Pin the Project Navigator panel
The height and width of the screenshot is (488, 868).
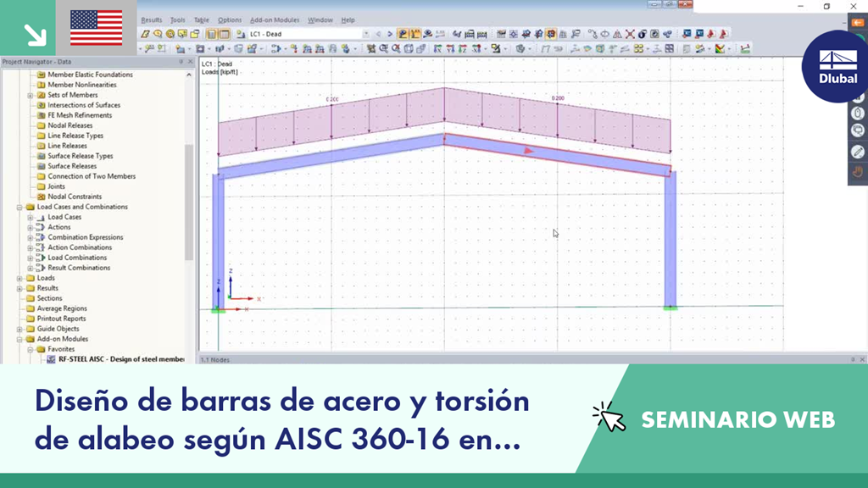coord(181,62)
